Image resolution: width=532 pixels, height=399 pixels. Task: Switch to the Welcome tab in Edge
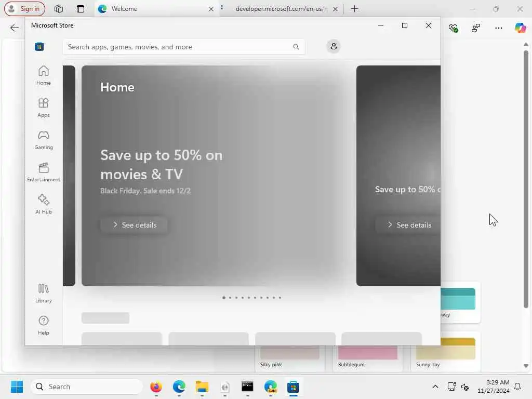tap(153, 9)
